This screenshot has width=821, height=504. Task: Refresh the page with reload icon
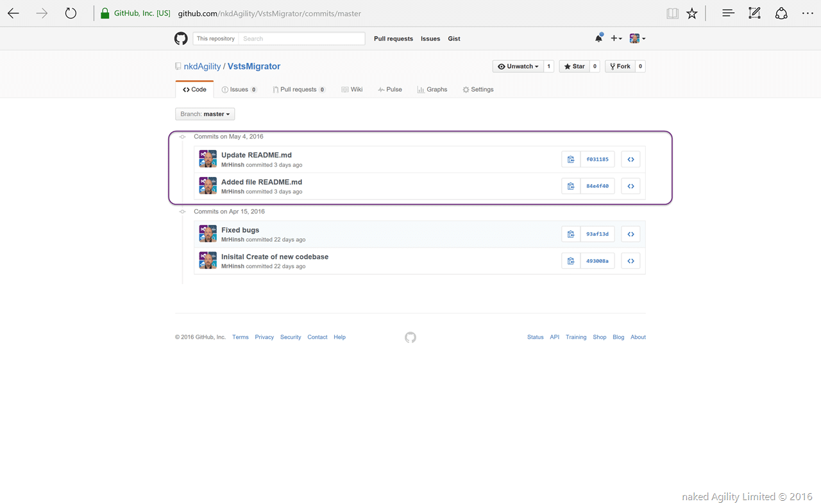(x=71, y=13)
